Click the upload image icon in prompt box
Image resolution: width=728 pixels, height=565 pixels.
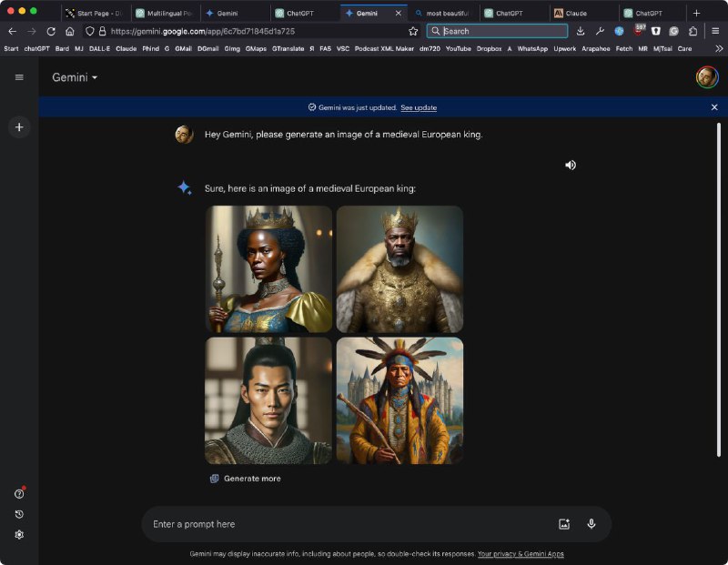click(564, 524)
